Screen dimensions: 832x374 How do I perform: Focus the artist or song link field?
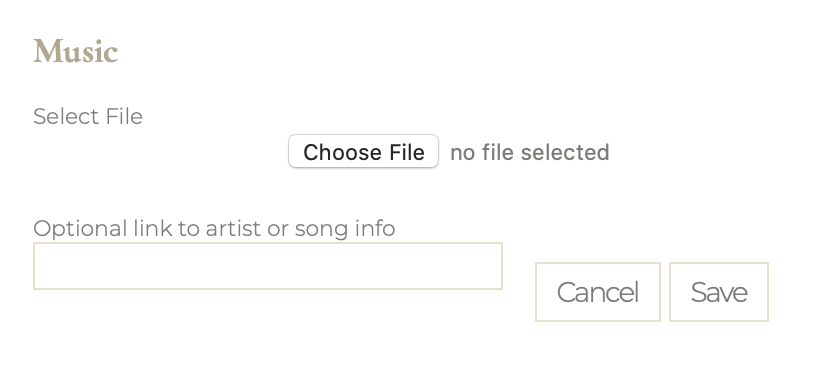click(268, 266)
